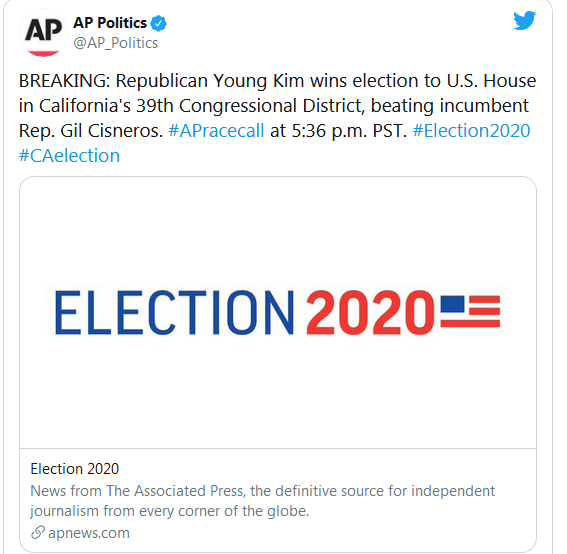Click the red 2020 numerals in the banner
The height and width of the screenshot is (554, 567).
pos(370,312)
